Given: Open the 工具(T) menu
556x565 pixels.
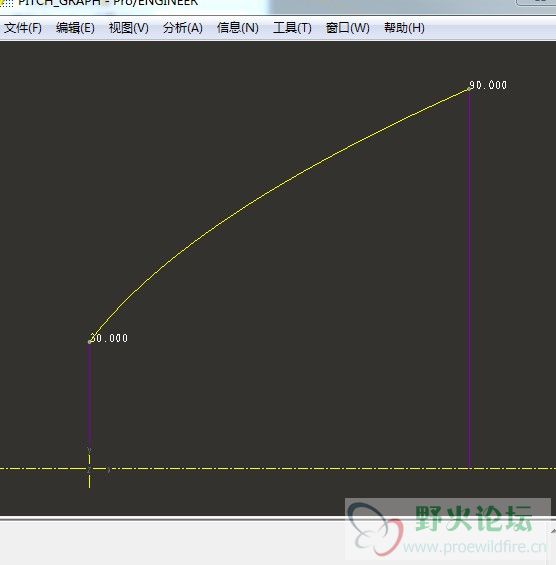Looking at the screenshot, I should coord(292,28).
